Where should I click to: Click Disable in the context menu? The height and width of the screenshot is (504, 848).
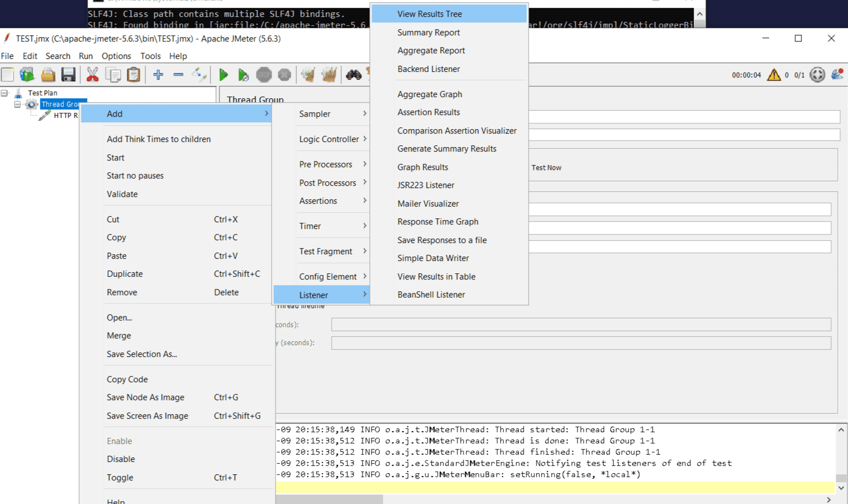[x=121, y=459]
